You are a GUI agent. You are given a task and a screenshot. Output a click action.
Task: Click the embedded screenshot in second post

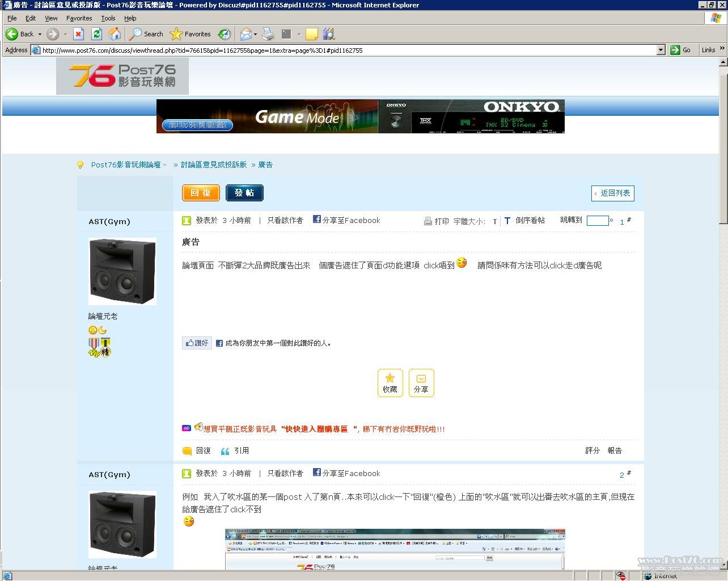tap(395, 549)
